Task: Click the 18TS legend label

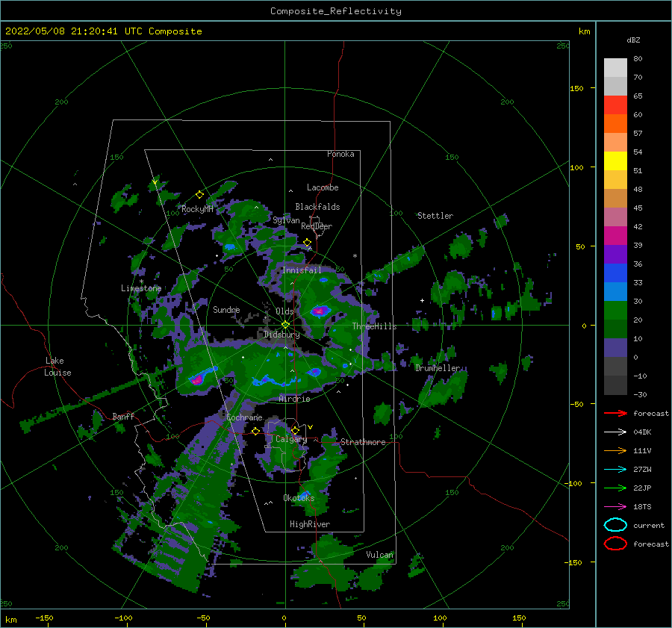Action: (x=642, y=507)
